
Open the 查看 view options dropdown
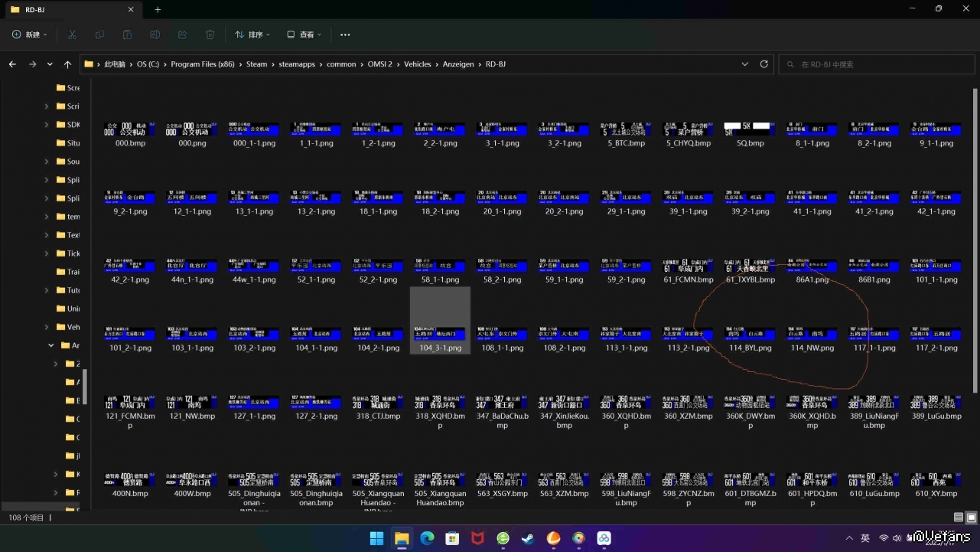coord(304,34)
